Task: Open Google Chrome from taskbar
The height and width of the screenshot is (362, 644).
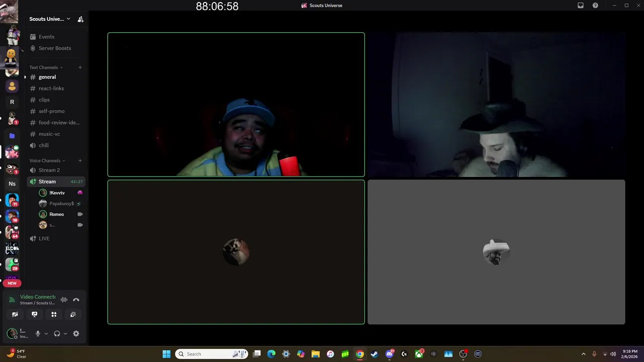Action: click(x=360, y=354)
